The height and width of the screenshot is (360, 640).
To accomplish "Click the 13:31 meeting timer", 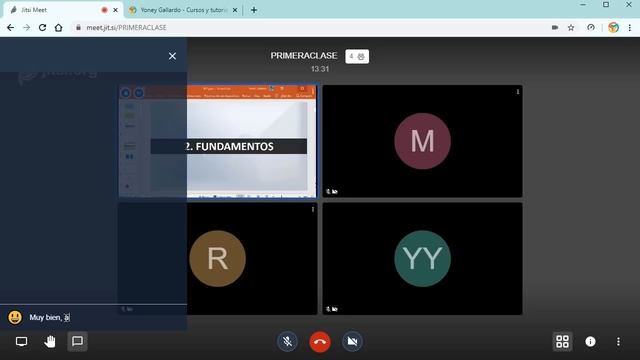I will (x=320, y=69).
